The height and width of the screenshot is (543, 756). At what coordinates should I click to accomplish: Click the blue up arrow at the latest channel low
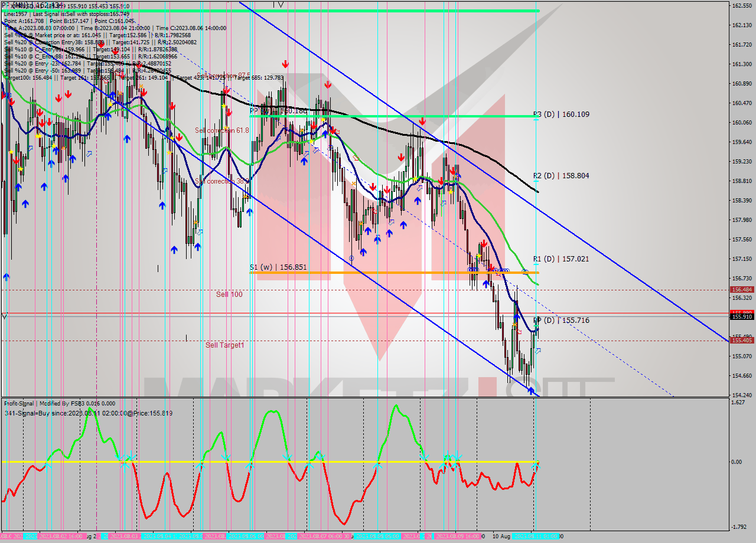[x=531, y=391]
